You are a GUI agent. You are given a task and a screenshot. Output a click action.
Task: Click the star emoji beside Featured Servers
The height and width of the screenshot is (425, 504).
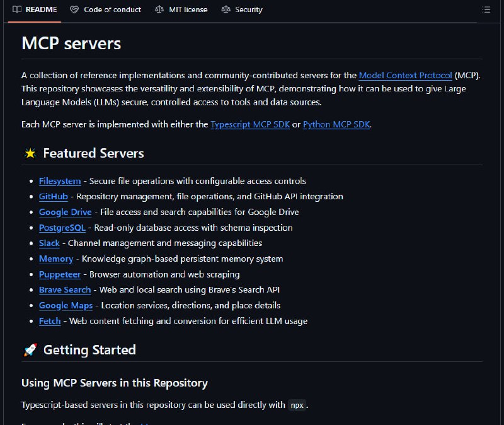(x=30, y=153)
